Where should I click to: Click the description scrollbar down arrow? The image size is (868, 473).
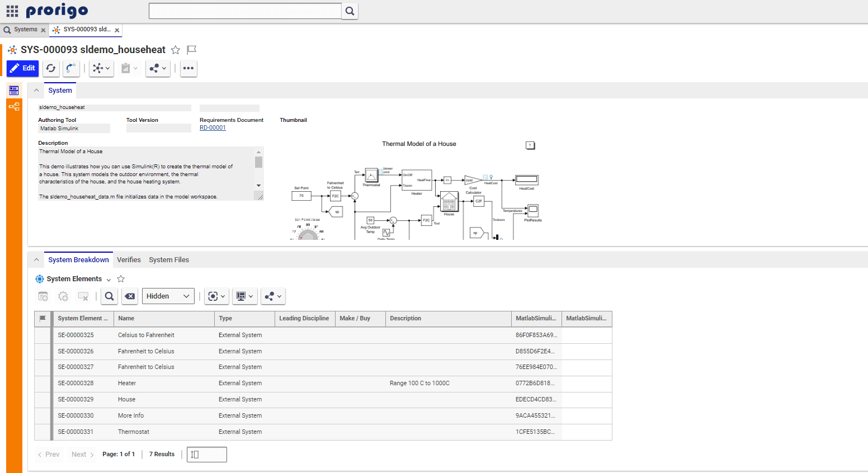coord(258,185)
